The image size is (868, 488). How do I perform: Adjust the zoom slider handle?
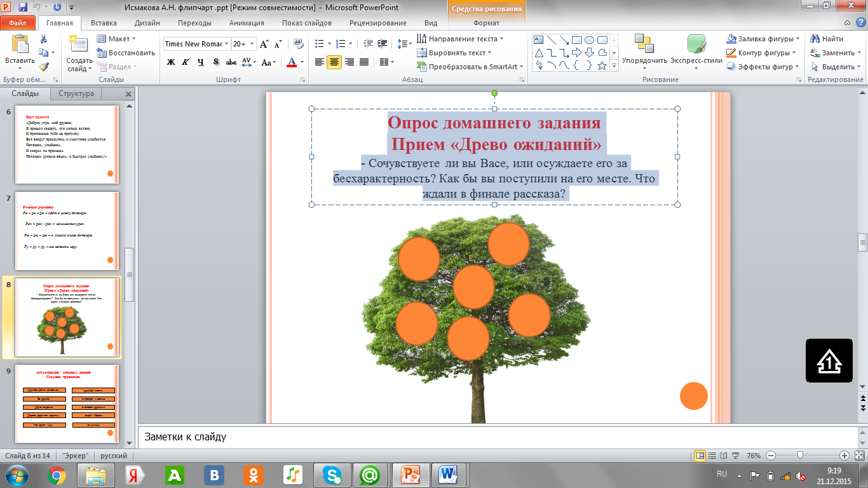click(x=799, y=456)
